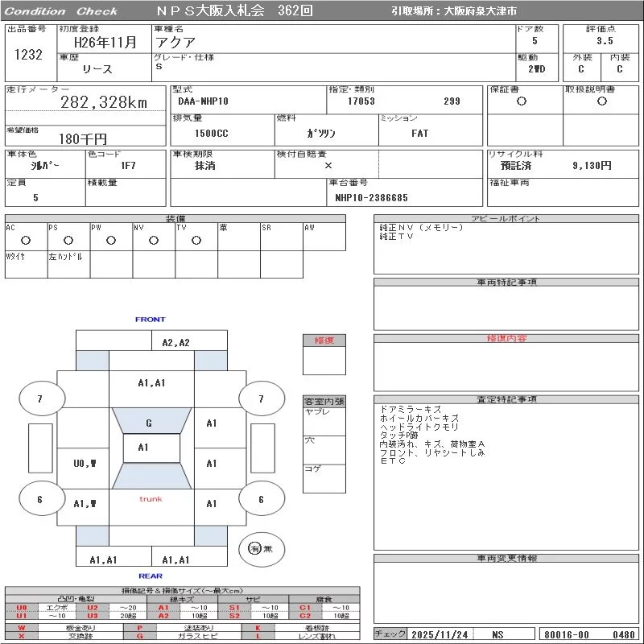Click the reference number 80016-00
Screen dimensions: 644x644
(x=567, y=634)
